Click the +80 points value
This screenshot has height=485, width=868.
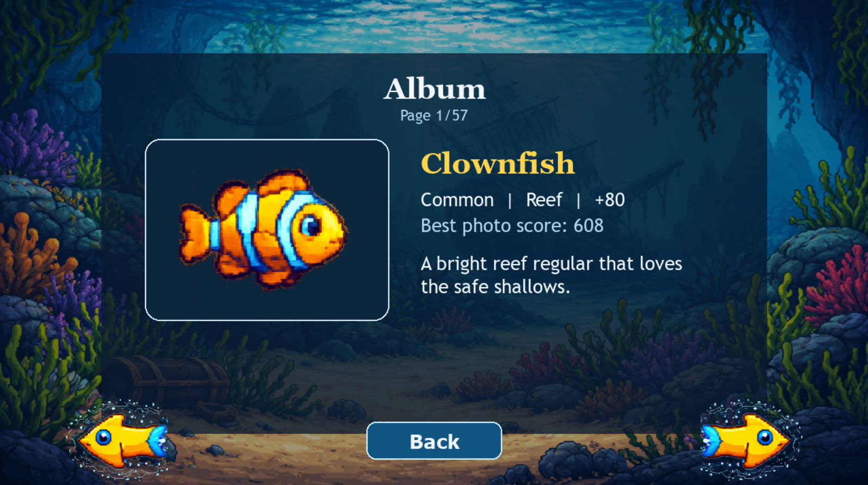click(x=609, y=200)
